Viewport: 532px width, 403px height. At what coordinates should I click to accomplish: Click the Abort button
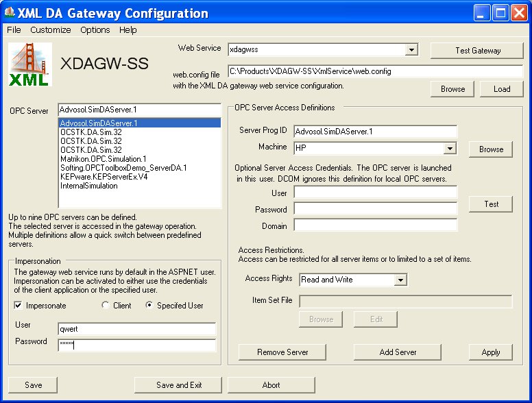point(271,385)
